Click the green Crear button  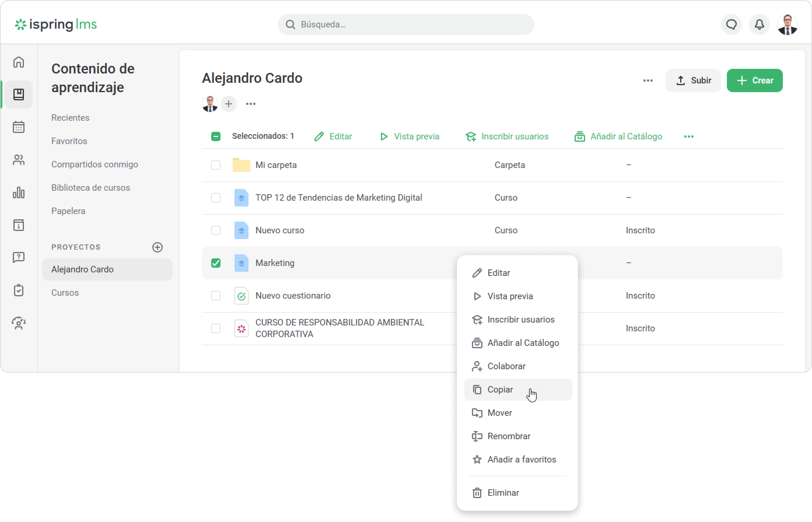pos(754,81)
